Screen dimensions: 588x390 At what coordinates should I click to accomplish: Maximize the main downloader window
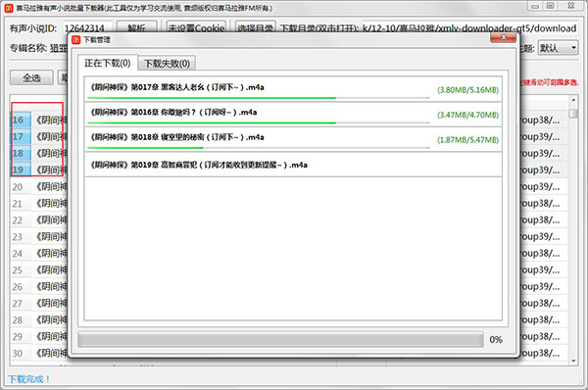pos(550,6)
